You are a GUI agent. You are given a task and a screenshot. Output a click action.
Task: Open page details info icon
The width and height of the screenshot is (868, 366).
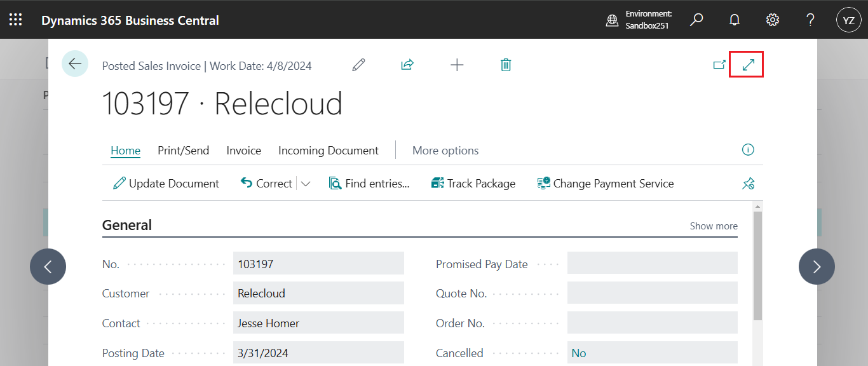[x=748, y=149]
